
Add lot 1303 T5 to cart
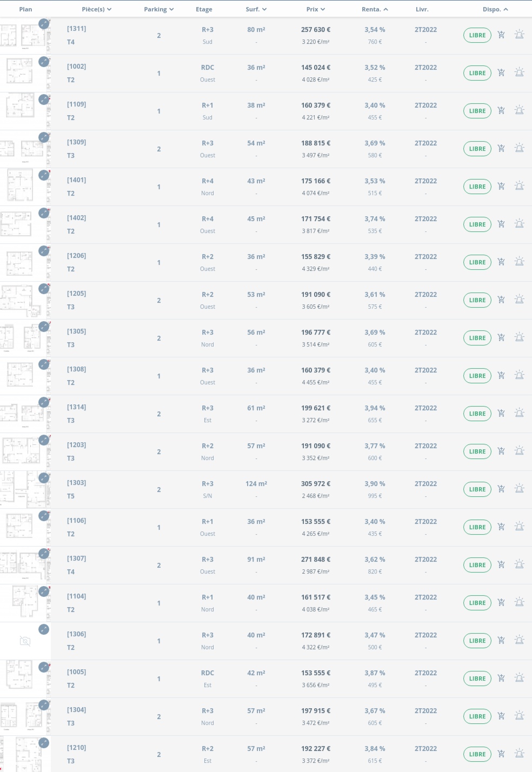[501, 489]
